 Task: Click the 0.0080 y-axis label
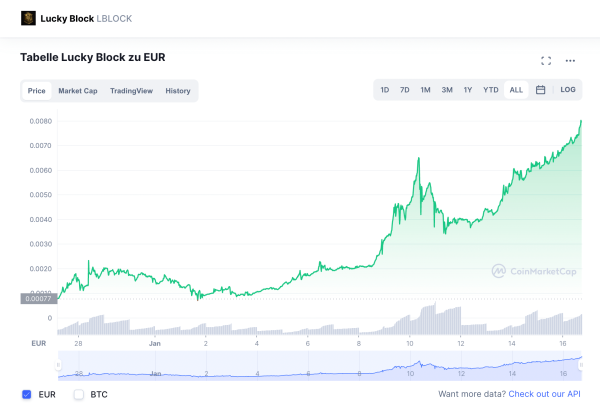(x=41, y=121)
